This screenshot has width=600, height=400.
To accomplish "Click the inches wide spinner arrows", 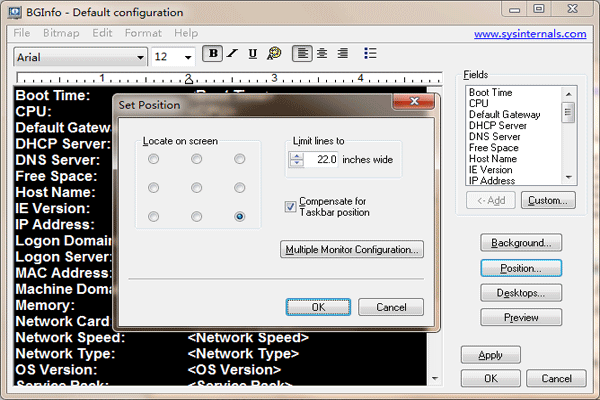I will (x=297, y=159).
